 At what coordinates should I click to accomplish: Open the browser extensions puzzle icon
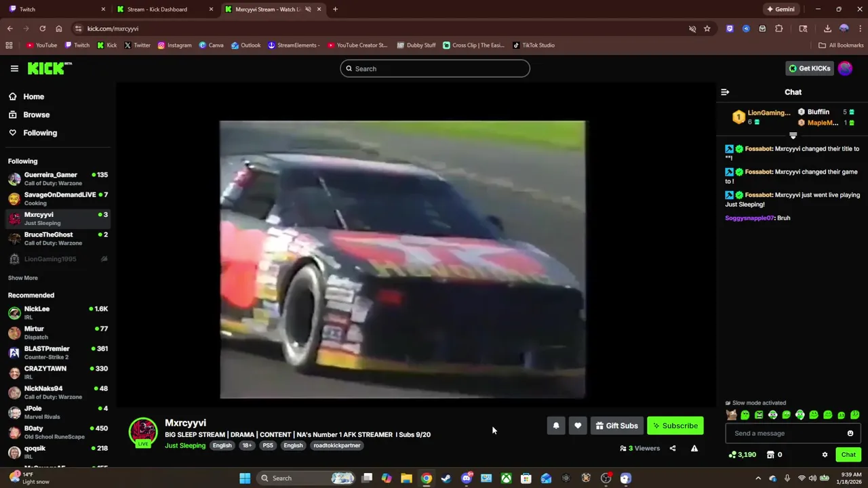pos(779,28)
